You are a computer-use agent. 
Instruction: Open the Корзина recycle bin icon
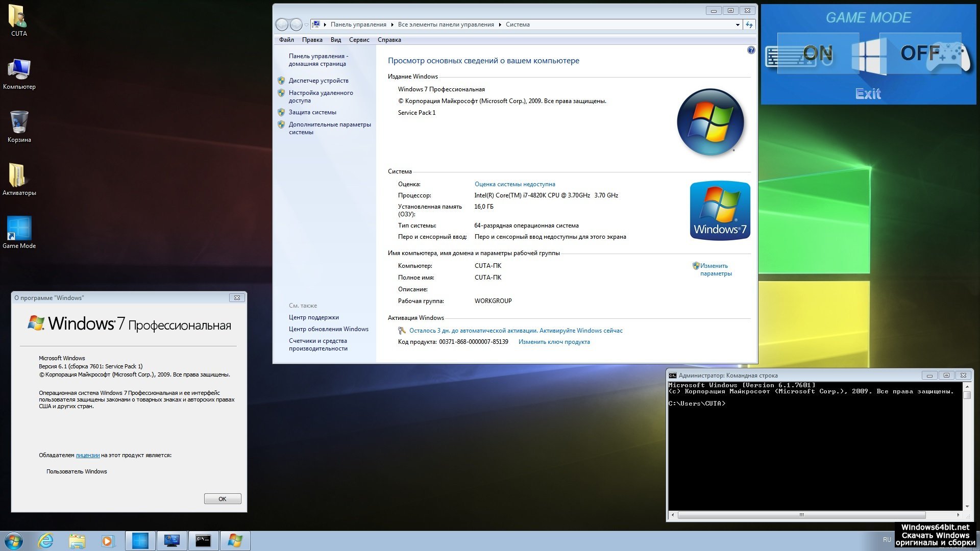[x=19, y=122]
